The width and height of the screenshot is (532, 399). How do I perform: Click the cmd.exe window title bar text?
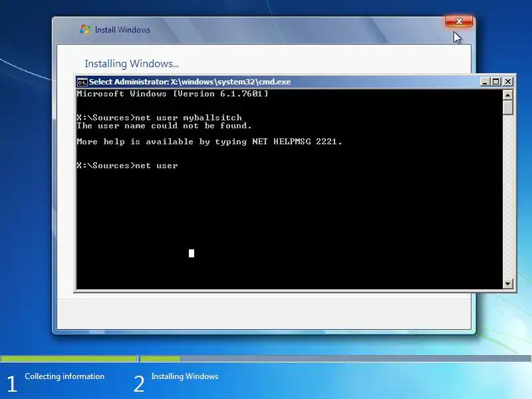pos(190,82)
